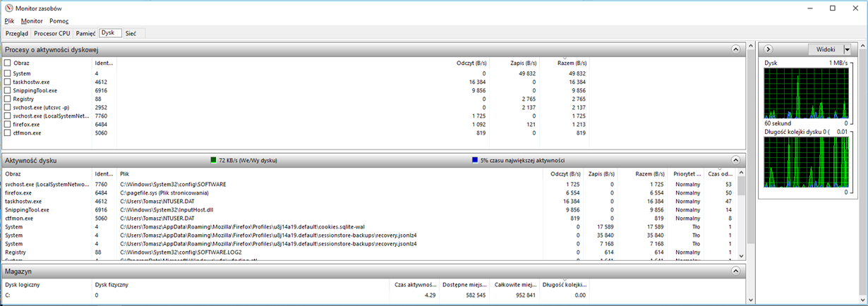Open the Monitor menu
The height and width of the screenshot is (306, 868).
[x=32, y=21]
